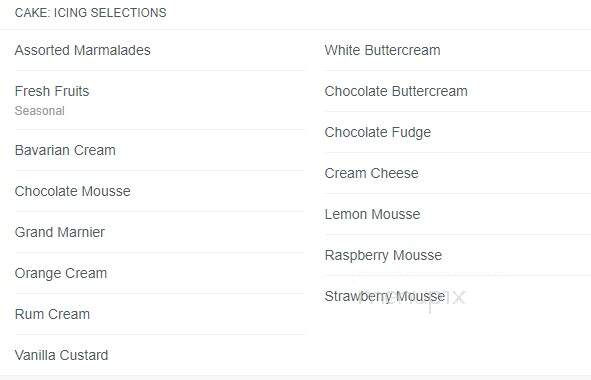The width and height of the screenshot is (591, 380).
Task: Pick the Chocolate Mousse filling
Action: pos(73,191)
